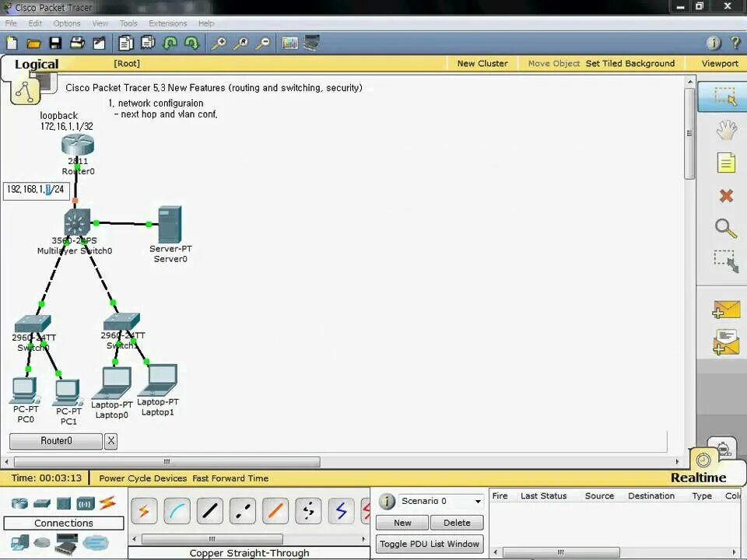Select the Hubs device category icon
The image size is (747, 560).
63,503
